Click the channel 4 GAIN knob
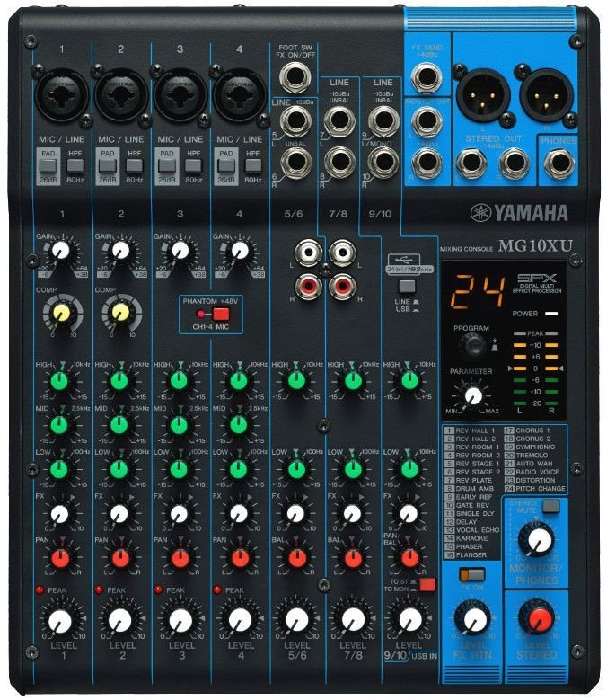 (x=240, y=251)
